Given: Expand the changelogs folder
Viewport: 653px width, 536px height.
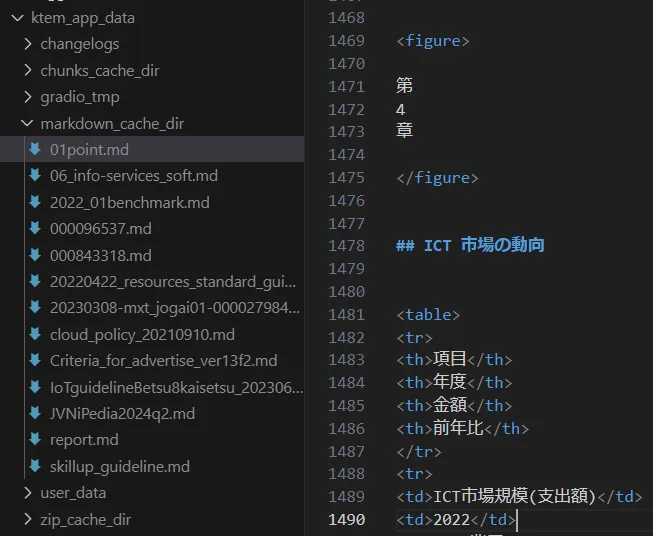Looking at the screenshot, I should click(28, 44).
